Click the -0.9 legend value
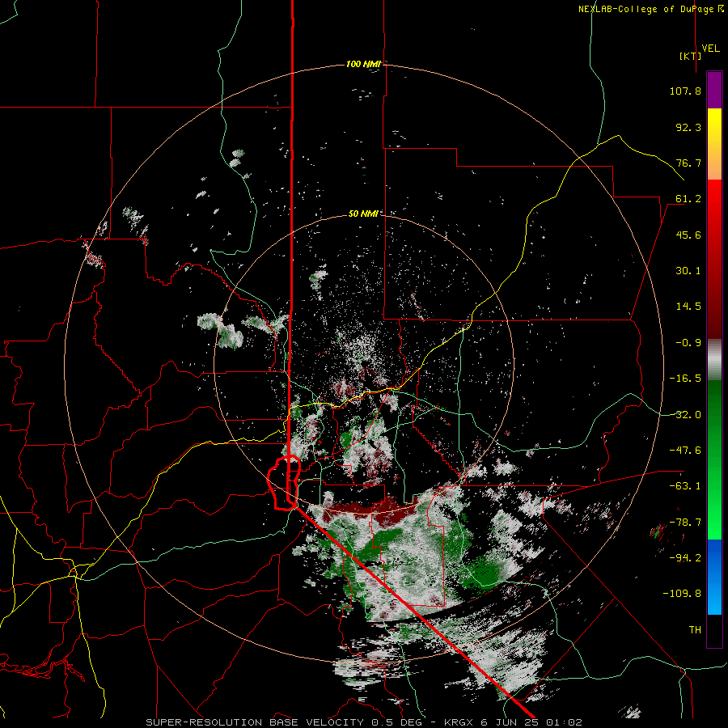 pyautogui.click(x=688, y=343)
